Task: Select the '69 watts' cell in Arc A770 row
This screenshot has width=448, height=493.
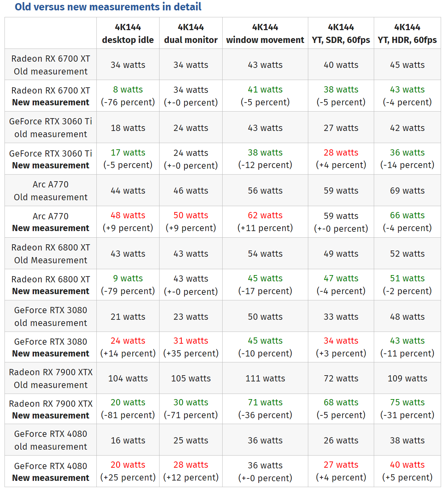Action: [407, 191]
